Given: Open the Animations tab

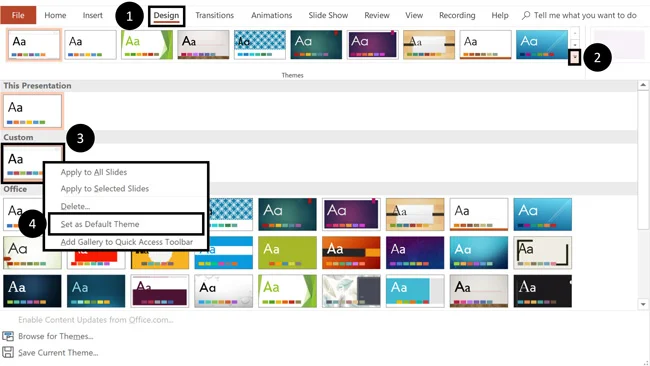Looking at the screenshot, I should tap(272, 15).
